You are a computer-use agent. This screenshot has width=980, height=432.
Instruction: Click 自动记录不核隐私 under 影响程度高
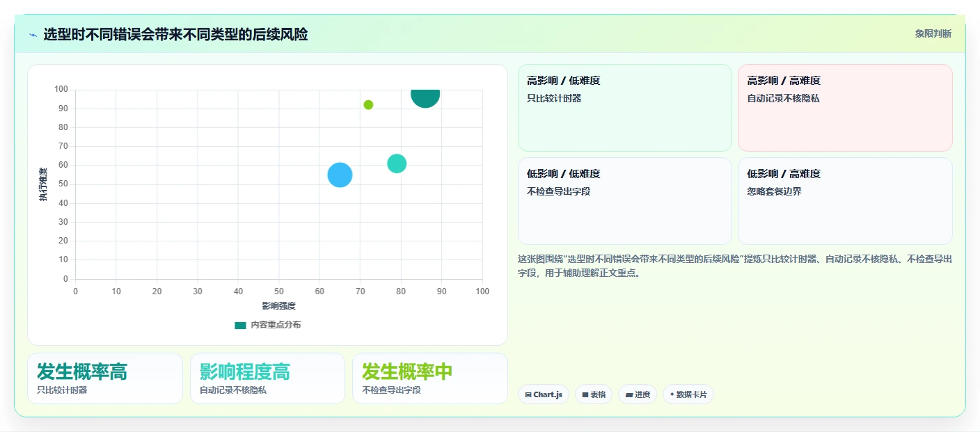(233, 390)
